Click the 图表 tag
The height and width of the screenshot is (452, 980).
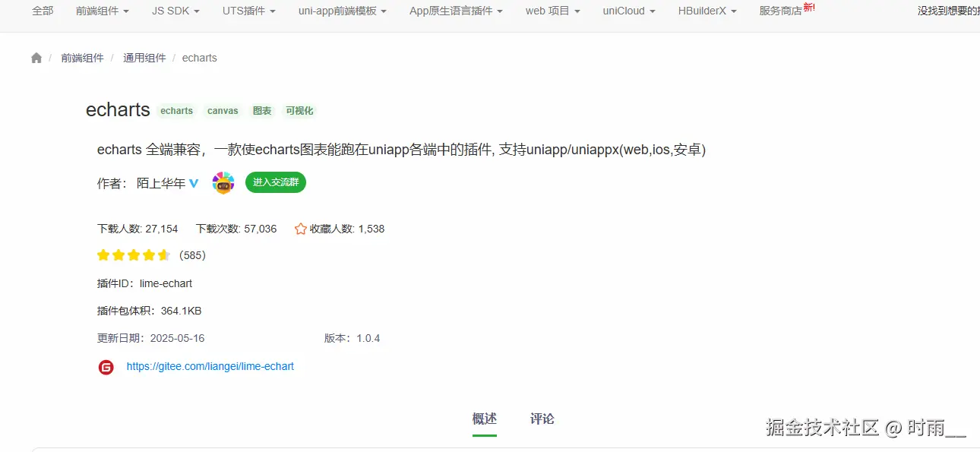[x=262, y=111]
